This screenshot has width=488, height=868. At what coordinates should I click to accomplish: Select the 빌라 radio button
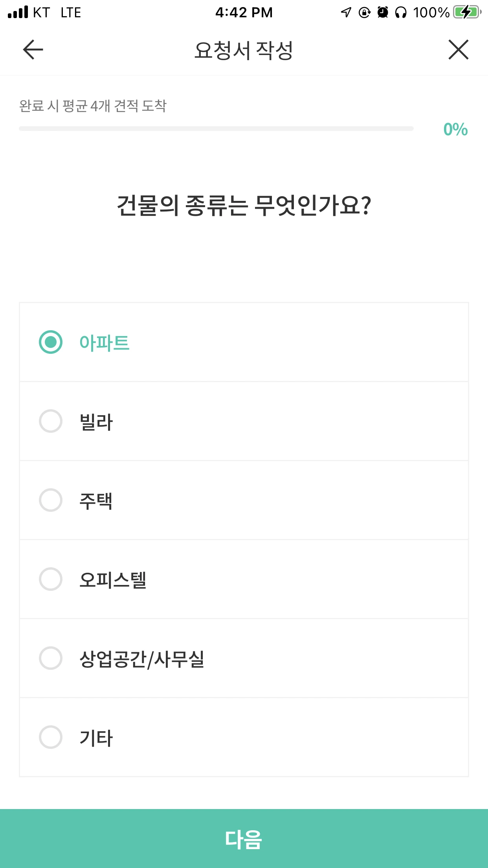point(51,421)
